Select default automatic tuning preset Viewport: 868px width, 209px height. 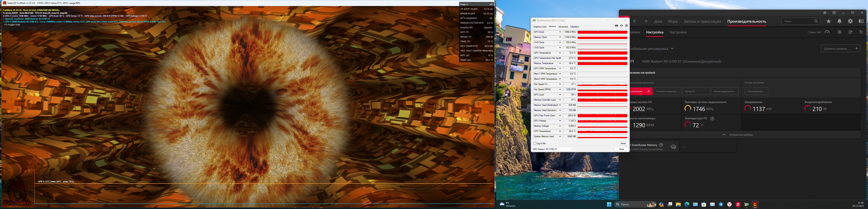tap(641, 91)
